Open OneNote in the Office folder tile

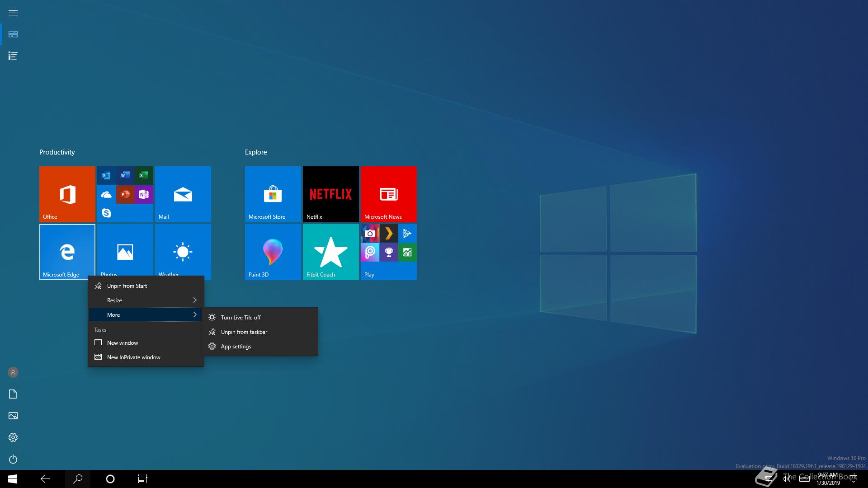(144, 194)
